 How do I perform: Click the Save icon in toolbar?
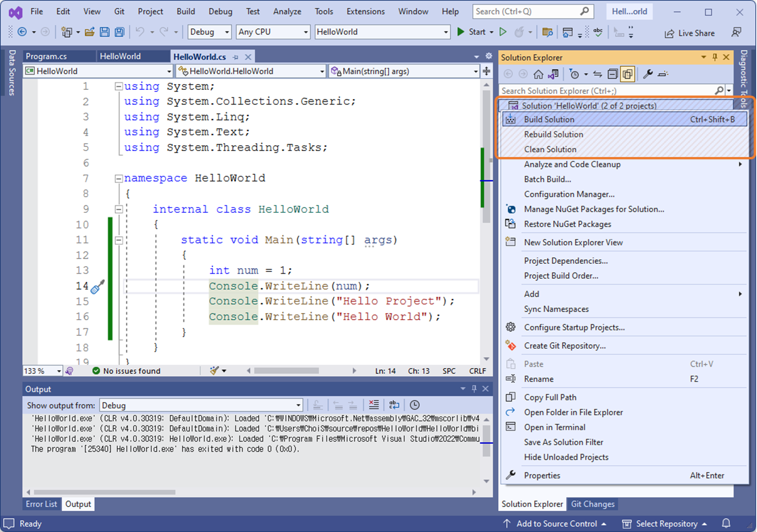[x=105, y=32]
